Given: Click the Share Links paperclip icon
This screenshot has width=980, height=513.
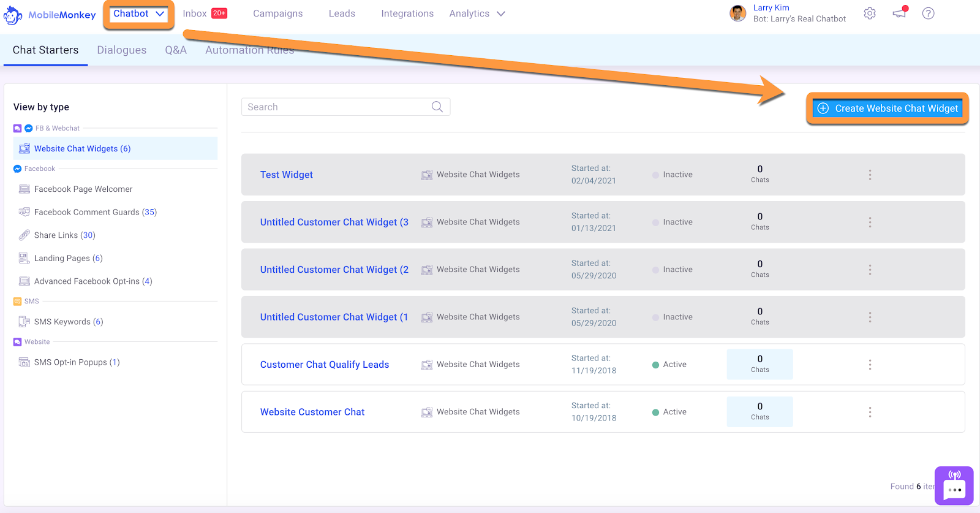Looking at the screenshot, I should [24, 235].
